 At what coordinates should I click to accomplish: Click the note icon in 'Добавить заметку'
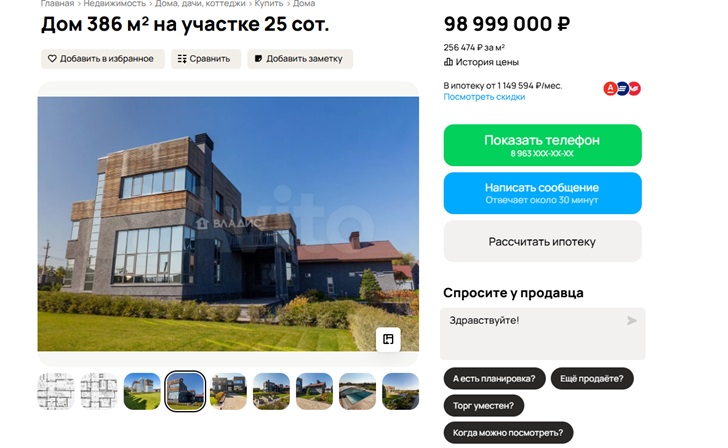258,59
